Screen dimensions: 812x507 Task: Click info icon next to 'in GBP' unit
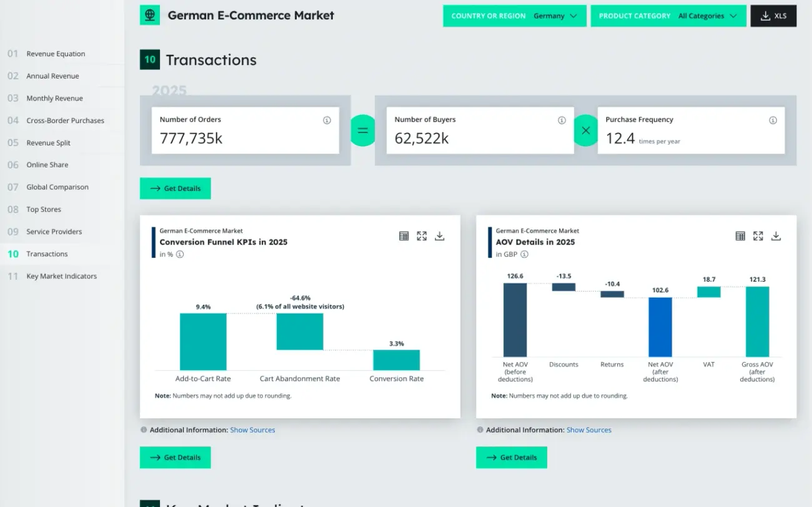525,254
